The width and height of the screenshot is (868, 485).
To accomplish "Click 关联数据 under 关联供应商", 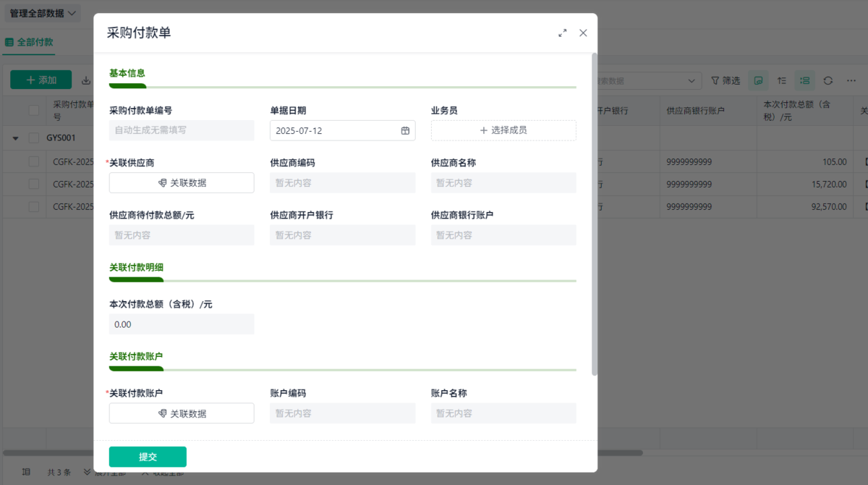I will pos(182,182).
